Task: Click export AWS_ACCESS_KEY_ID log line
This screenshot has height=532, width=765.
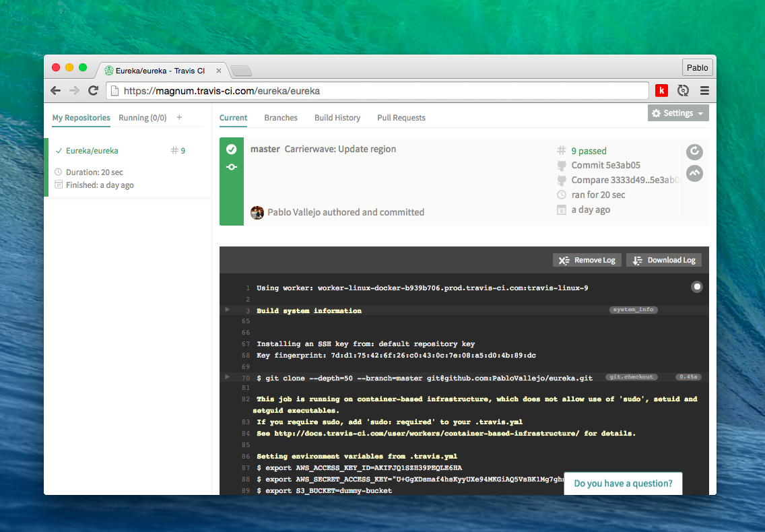Action: pyautogui.click(x=359, y=467)
